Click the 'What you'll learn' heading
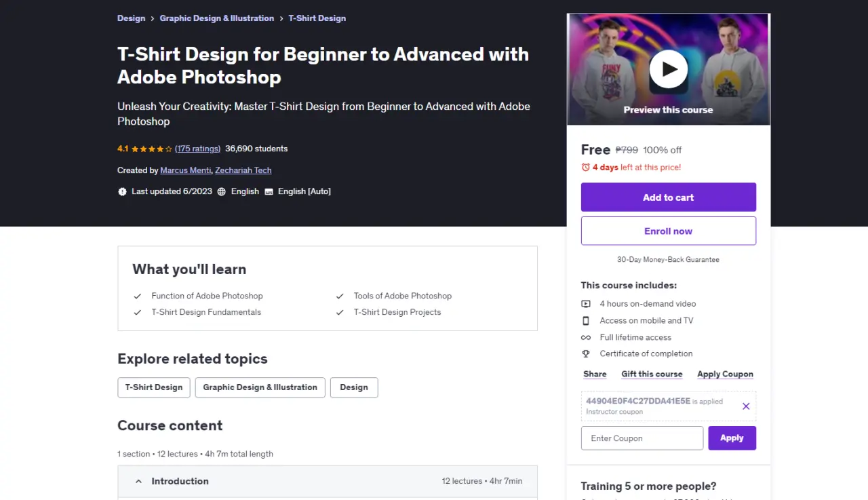The width and height of the screenshot is (868, 500). coord(189,269)
